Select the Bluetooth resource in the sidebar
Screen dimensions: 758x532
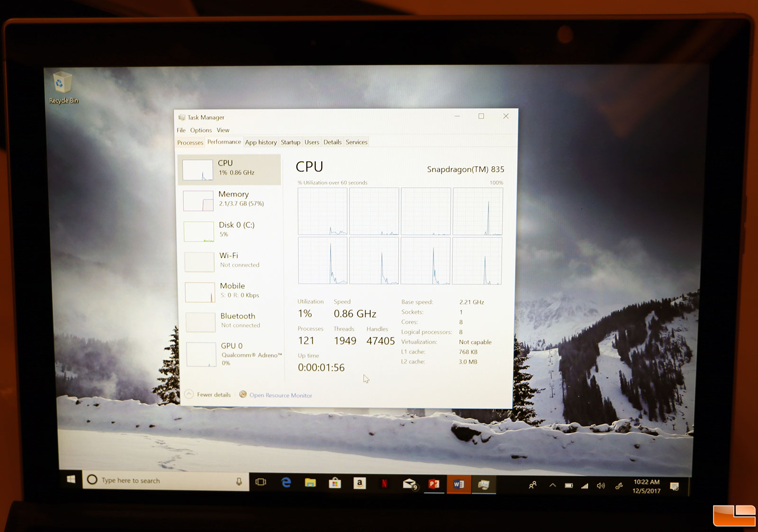233,321
